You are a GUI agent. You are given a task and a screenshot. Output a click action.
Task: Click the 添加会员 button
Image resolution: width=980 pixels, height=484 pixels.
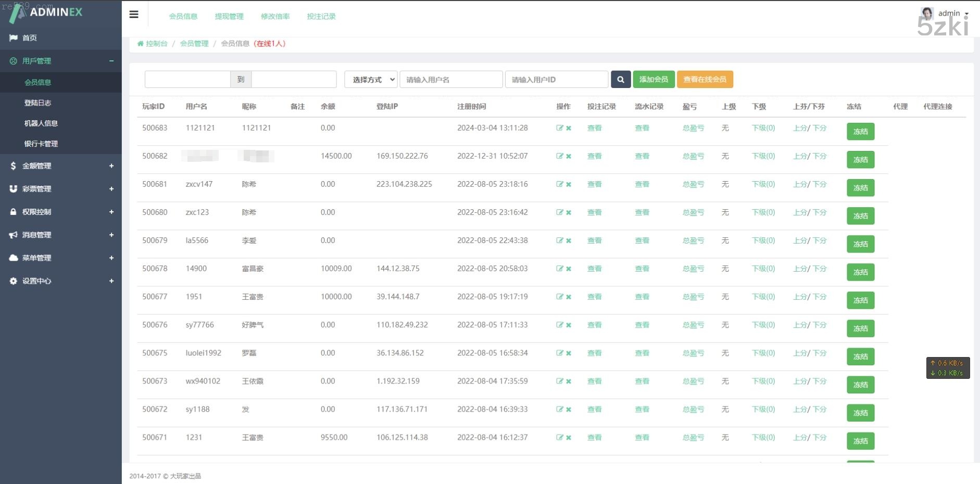pyautogui.click(x=654, y=80)
